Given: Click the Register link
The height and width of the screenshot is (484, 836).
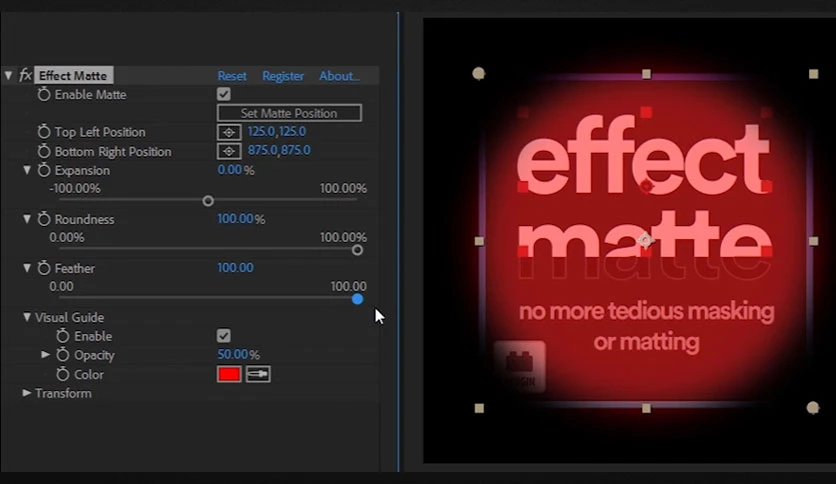Looking at the screenshot, I should (283, 76).
